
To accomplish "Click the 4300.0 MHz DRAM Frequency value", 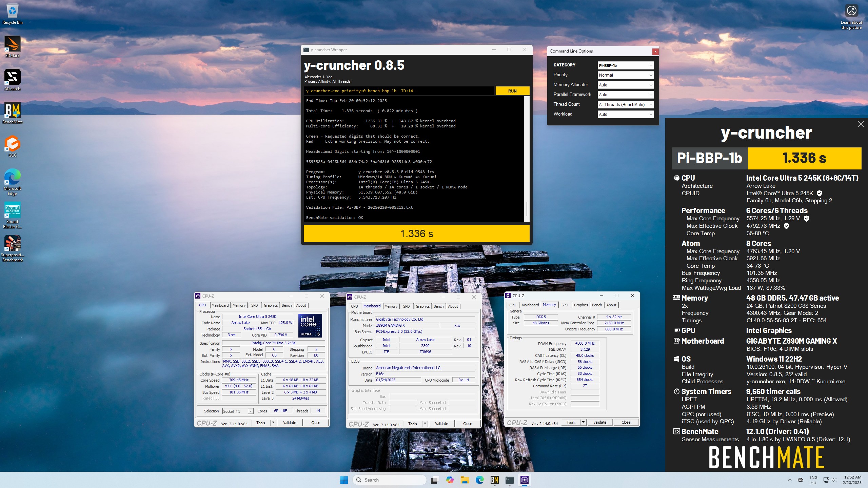I will click(585, 343).
